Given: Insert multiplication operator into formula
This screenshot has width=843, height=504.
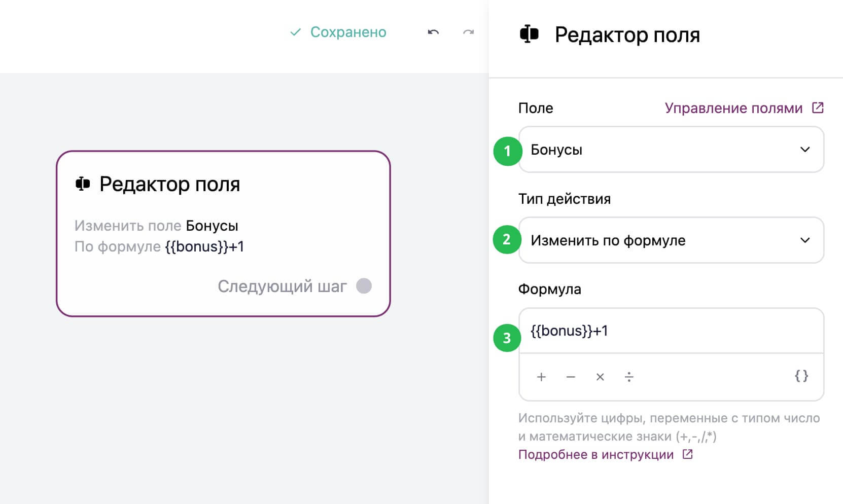Looking at the screenshot, I should click(x=600, y=377).
